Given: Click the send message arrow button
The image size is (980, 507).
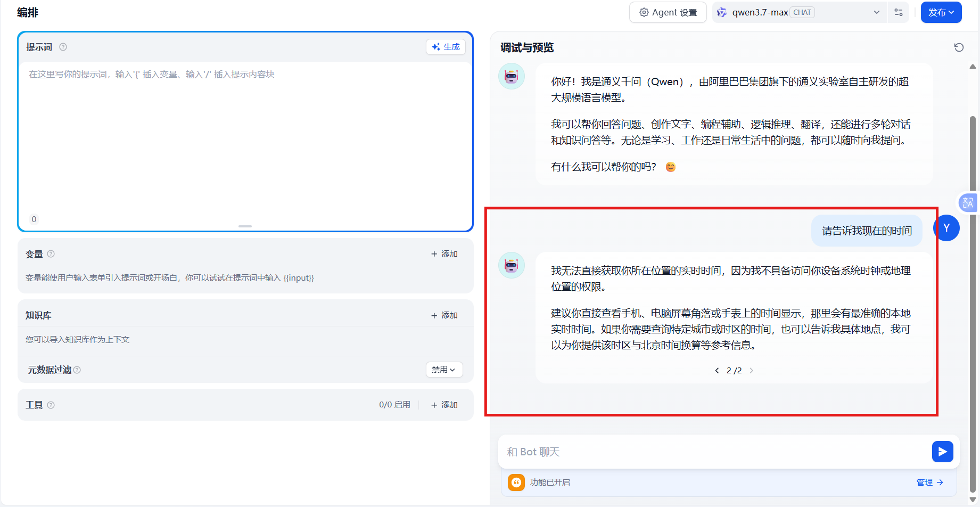Looking at the screenshot, I should pyautogui.click(x=943, y=452).
